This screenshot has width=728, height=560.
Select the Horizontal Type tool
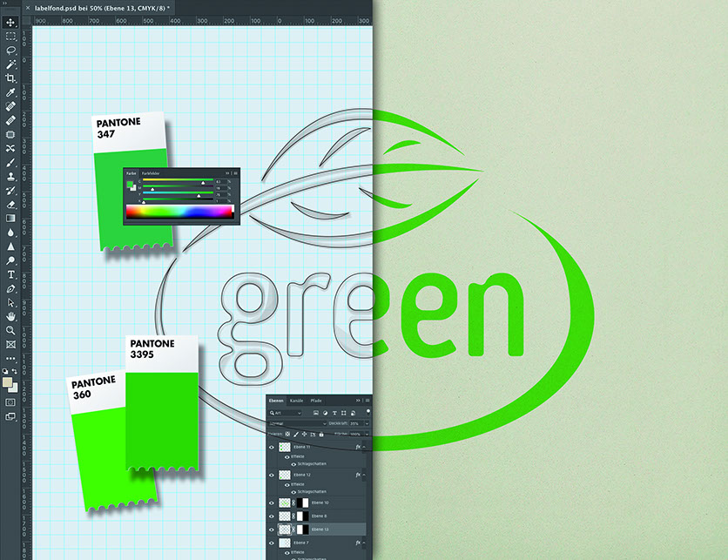point(11,274)
